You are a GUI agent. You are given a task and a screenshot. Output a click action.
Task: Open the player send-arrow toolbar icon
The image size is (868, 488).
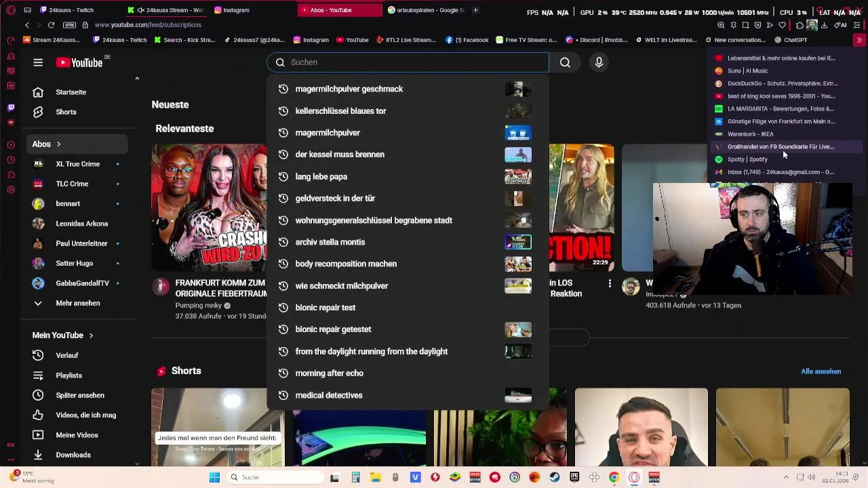point(770,25)
